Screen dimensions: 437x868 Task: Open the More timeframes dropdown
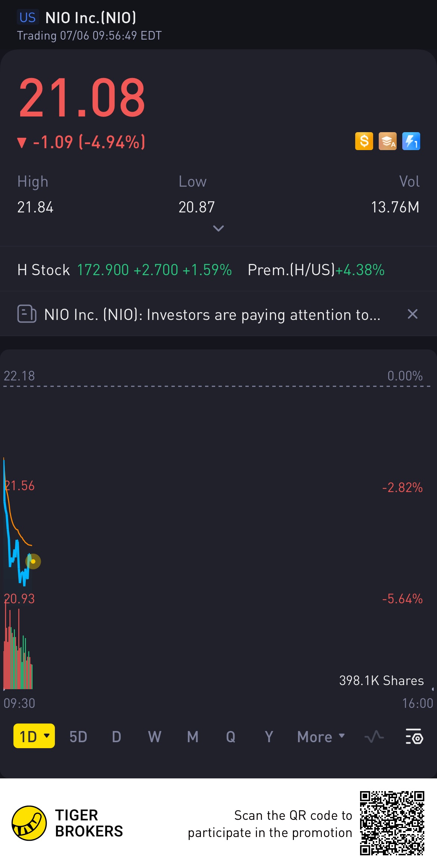pos(321,737)
